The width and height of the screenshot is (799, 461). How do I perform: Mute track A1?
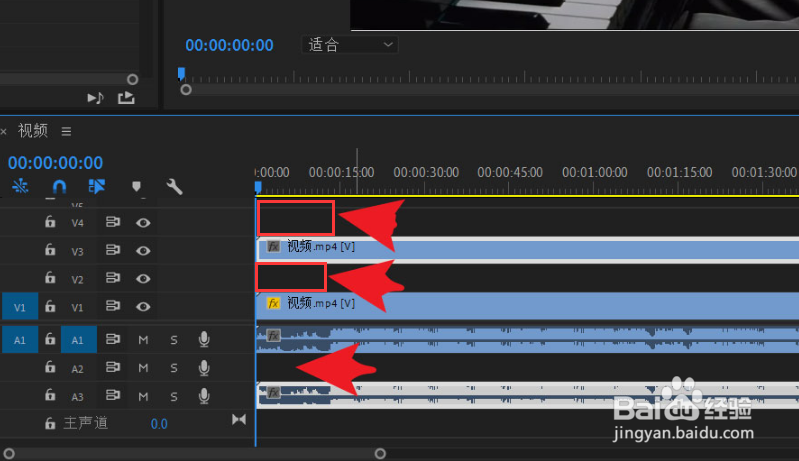click(x=143, y=340)
